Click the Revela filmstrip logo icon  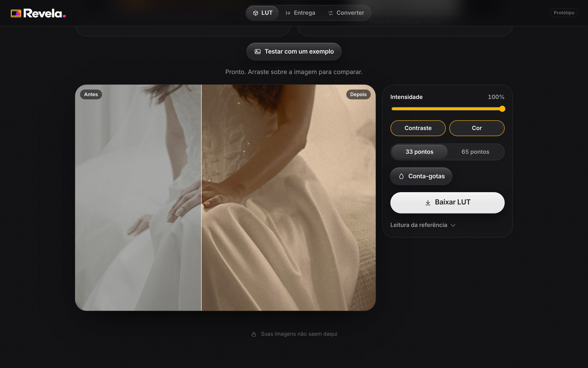pyautogui.click(x=16, y=13)
